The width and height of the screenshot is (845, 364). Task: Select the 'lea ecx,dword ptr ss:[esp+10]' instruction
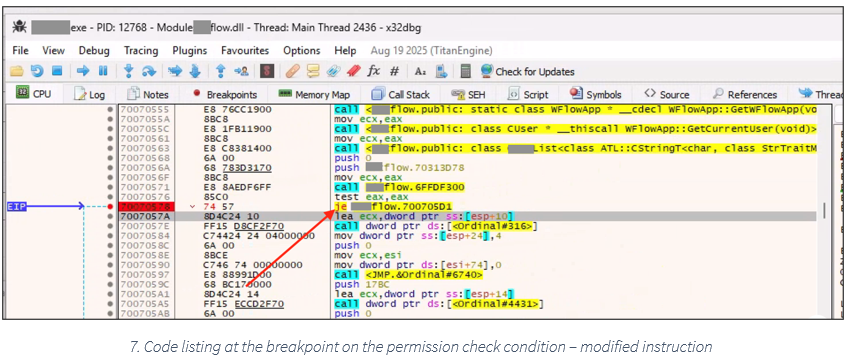[423, 216]
